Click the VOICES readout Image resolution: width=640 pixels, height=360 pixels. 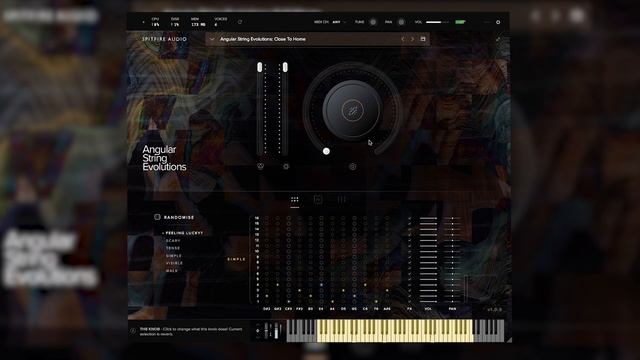220,22
